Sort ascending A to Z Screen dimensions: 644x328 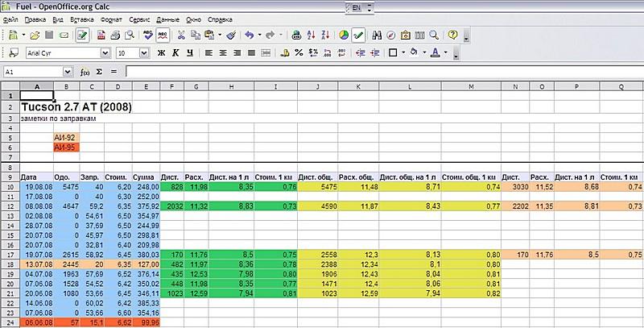(311, 35)
